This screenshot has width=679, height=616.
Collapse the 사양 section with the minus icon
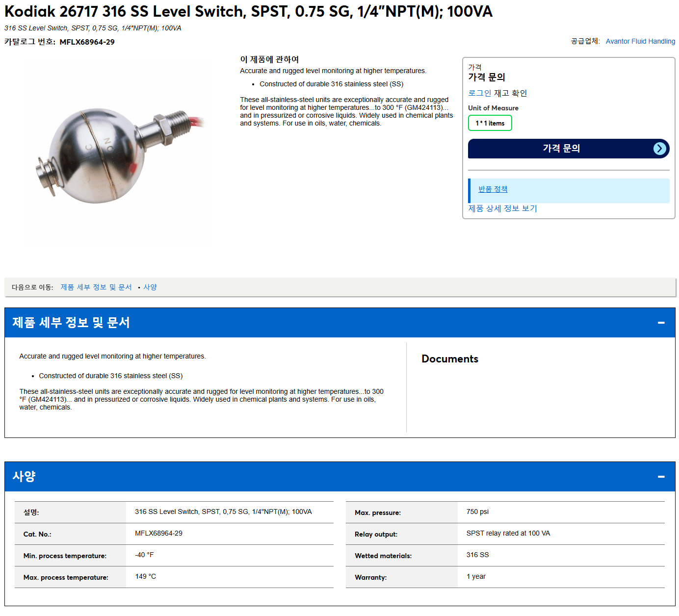point(661,477)
